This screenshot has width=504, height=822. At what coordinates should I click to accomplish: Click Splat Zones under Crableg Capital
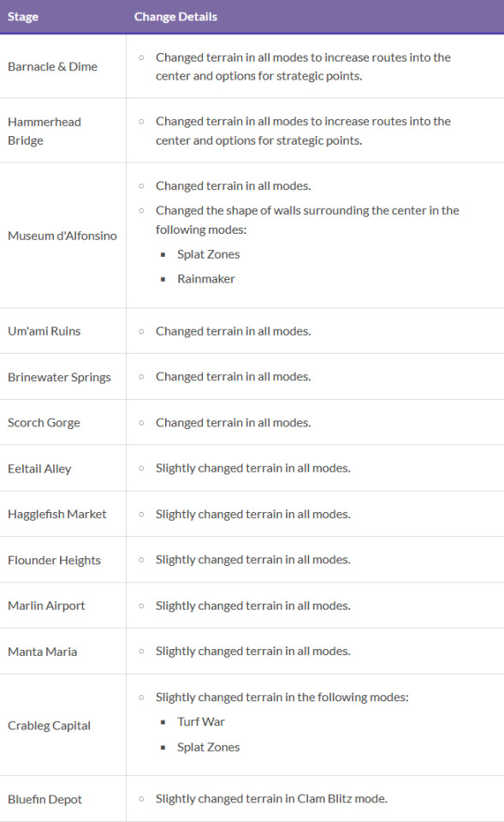tap(209, 747)
